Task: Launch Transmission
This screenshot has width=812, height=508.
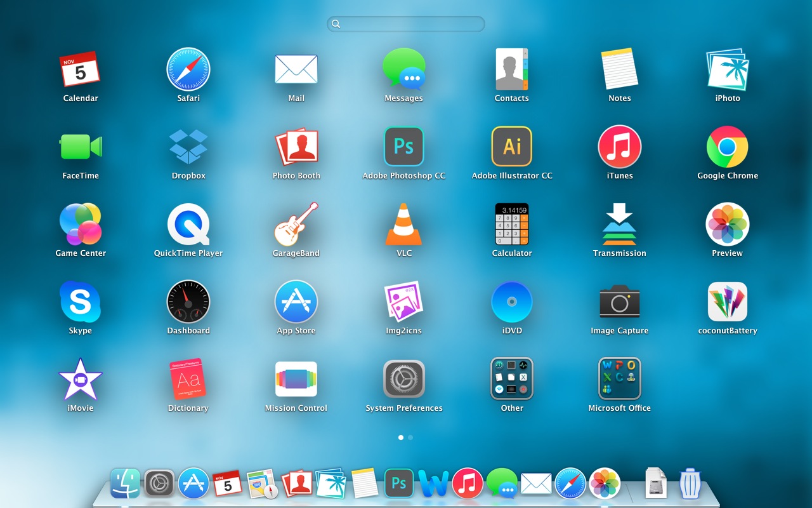Action: click(620, 225)
